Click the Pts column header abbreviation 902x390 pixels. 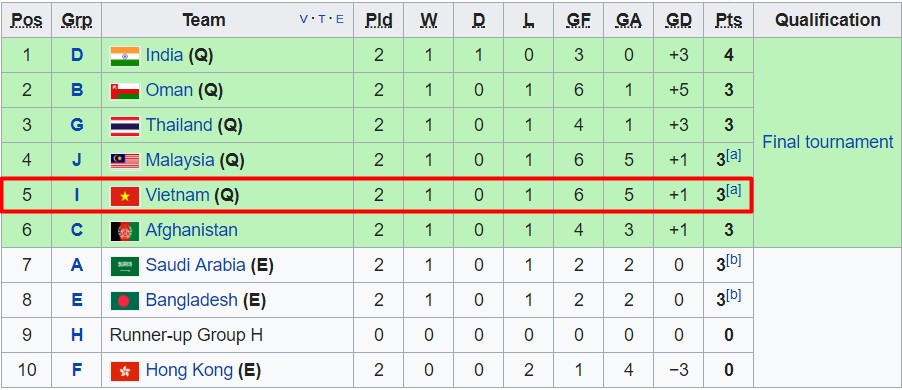728,20
